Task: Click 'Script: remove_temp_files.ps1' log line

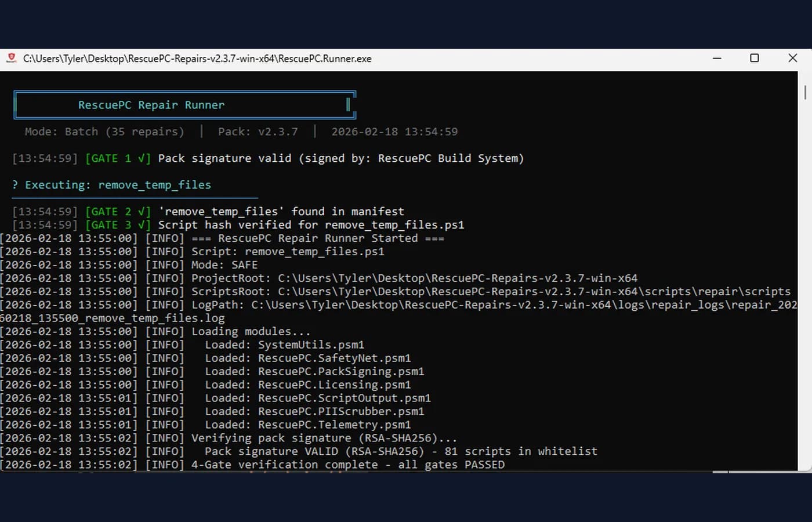Action: (192, 252)
